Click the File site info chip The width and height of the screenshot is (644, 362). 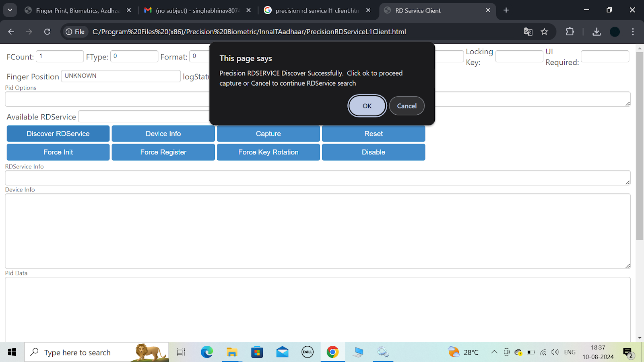tap(75, 32)
